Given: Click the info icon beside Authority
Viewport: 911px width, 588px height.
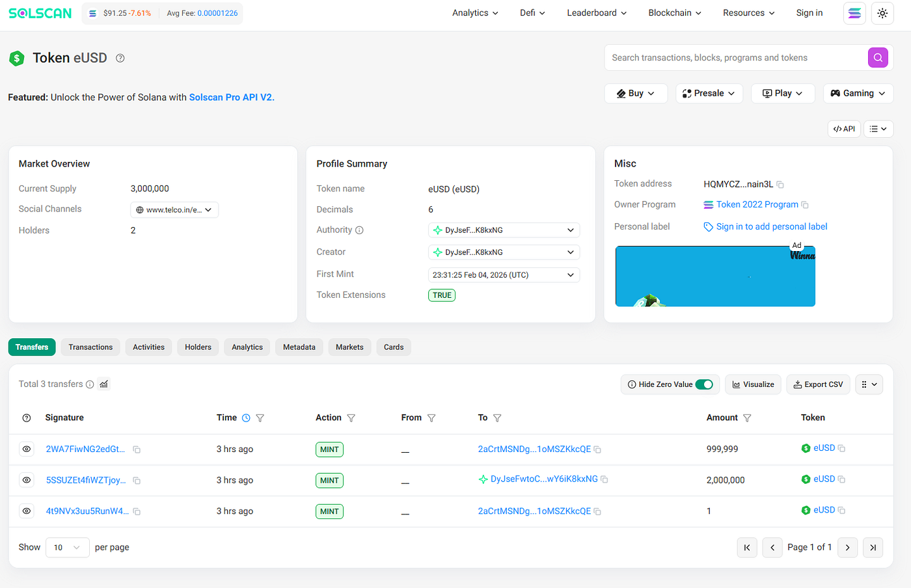Looking at the screenshot, I should tap(359, 230).
